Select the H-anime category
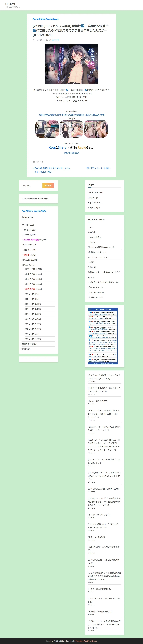 [x=26, y=230]
